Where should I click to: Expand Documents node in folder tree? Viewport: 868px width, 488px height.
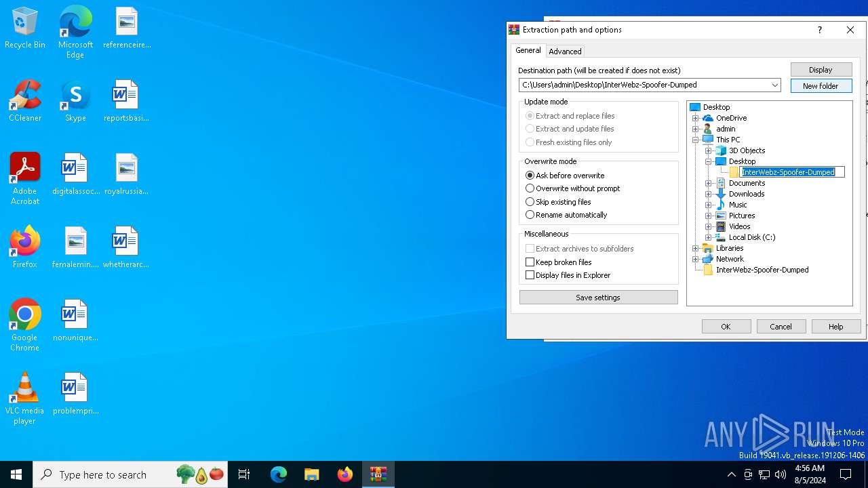coord(708,183)
